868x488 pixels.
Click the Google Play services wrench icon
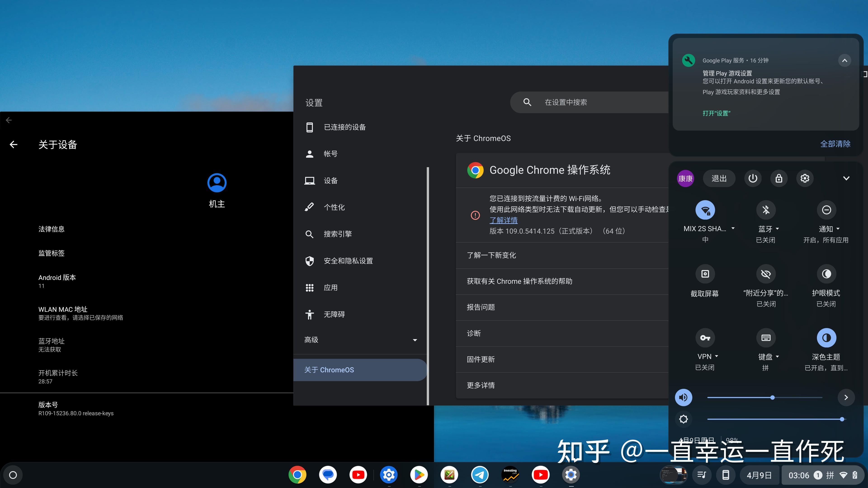click(688, 61)
